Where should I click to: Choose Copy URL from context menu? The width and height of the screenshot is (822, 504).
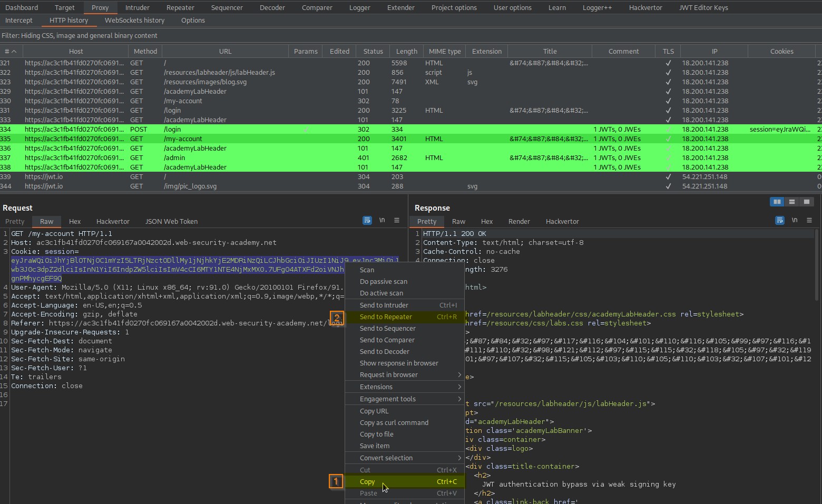405,411
